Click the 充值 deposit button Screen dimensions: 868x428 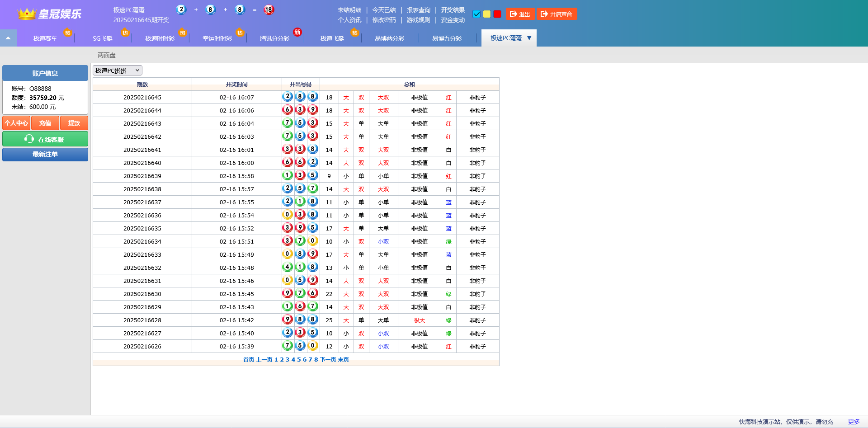(x=45, y=123)
